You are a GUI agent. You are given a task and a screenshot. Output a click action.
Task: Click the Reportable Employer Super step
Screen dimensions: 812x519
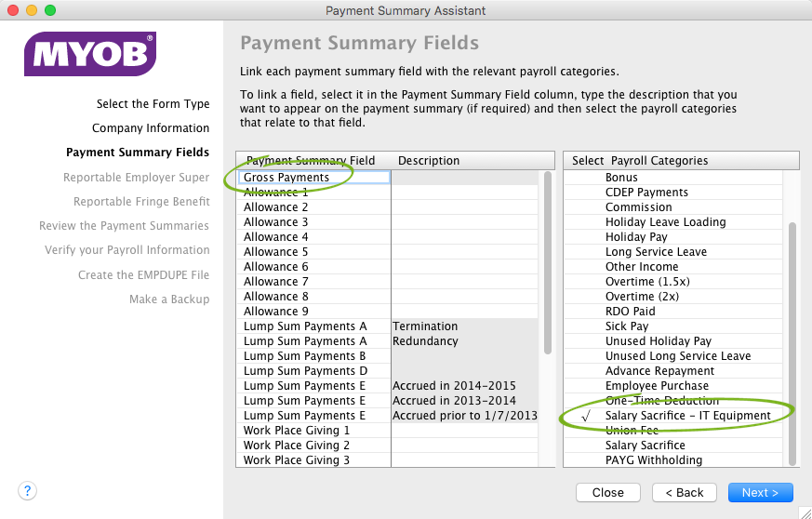(136, 177)
